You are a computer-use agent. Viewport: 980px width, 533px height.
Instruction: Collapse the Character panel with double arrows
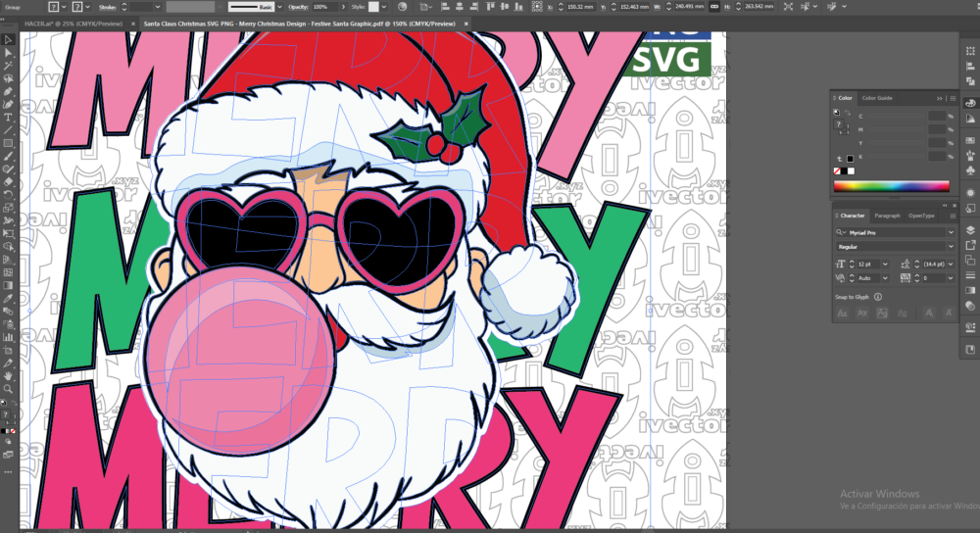(945, 205)
